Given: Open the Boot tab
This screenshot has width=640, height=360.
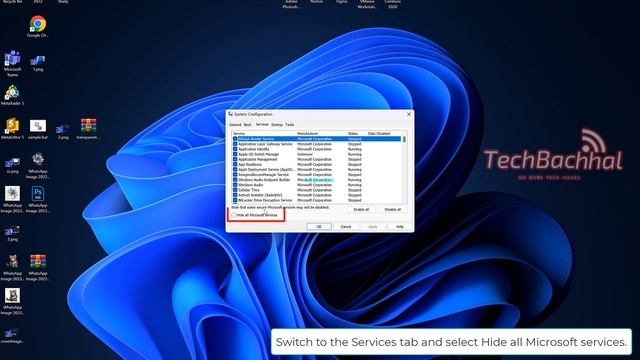Looking at the screenshot, I should tap(247, 124).
